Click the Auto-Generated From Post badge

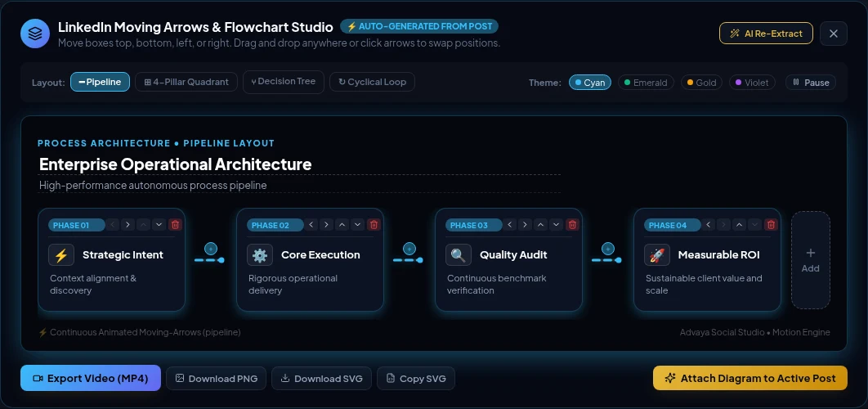[x=419, y=26]
